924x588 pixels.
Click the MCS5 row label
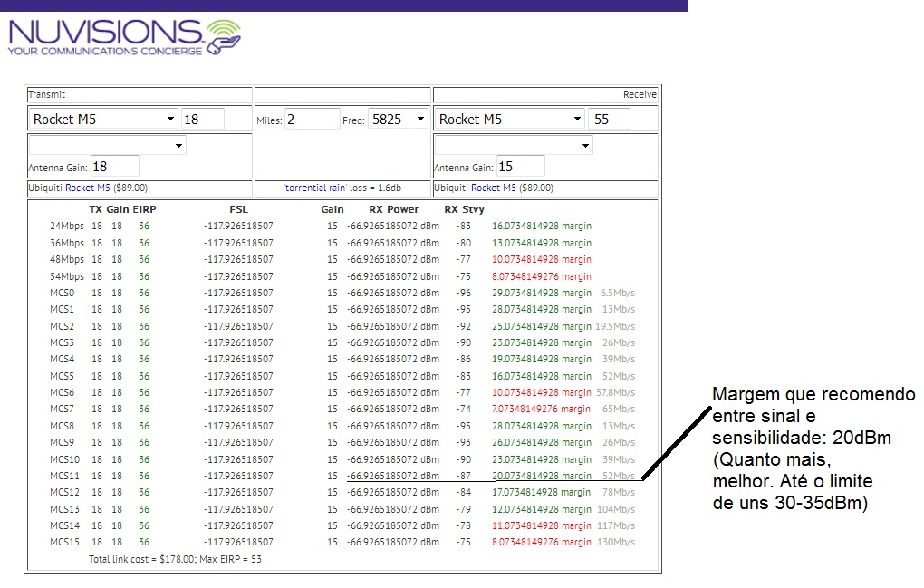point(63,376)
